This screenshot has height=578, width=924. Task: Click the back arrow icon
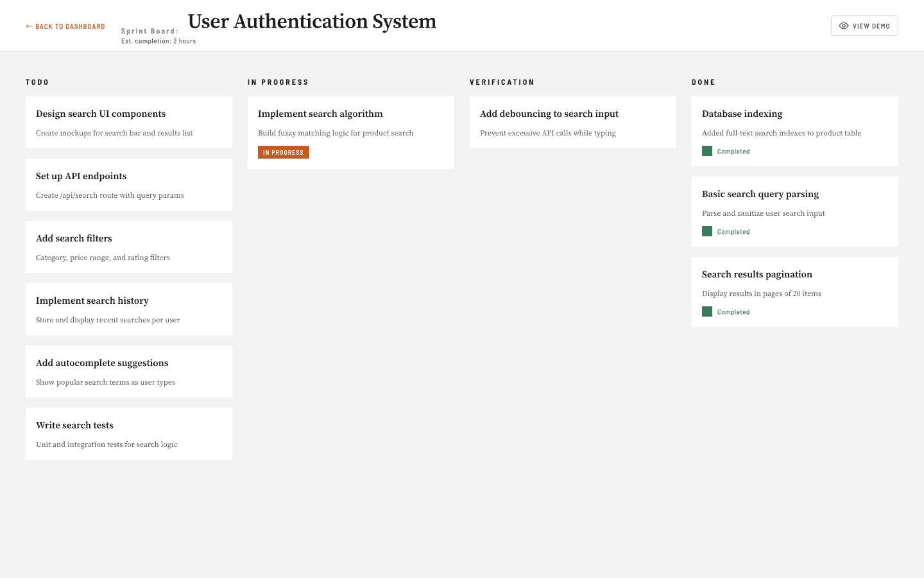29,26
